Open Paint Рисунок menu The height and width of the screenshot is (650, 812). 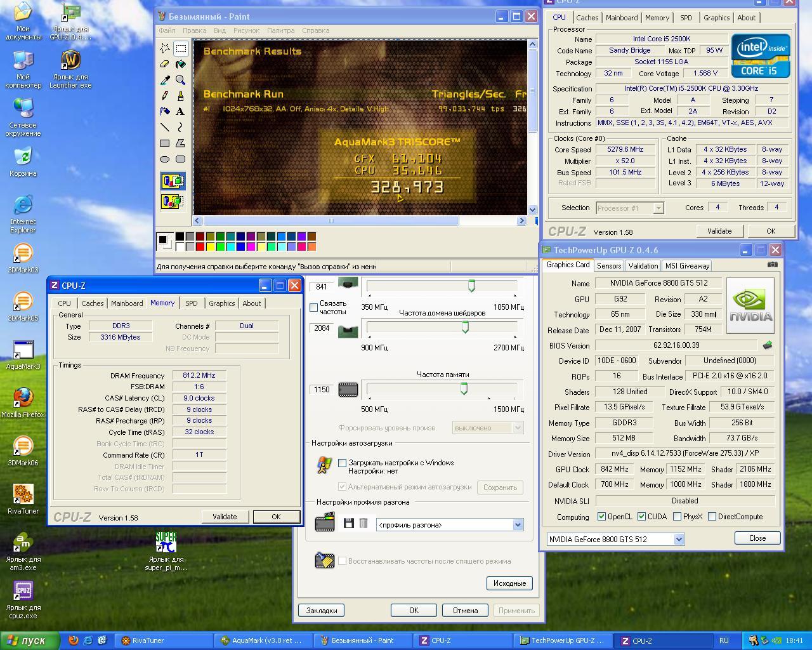coord(246,30)
